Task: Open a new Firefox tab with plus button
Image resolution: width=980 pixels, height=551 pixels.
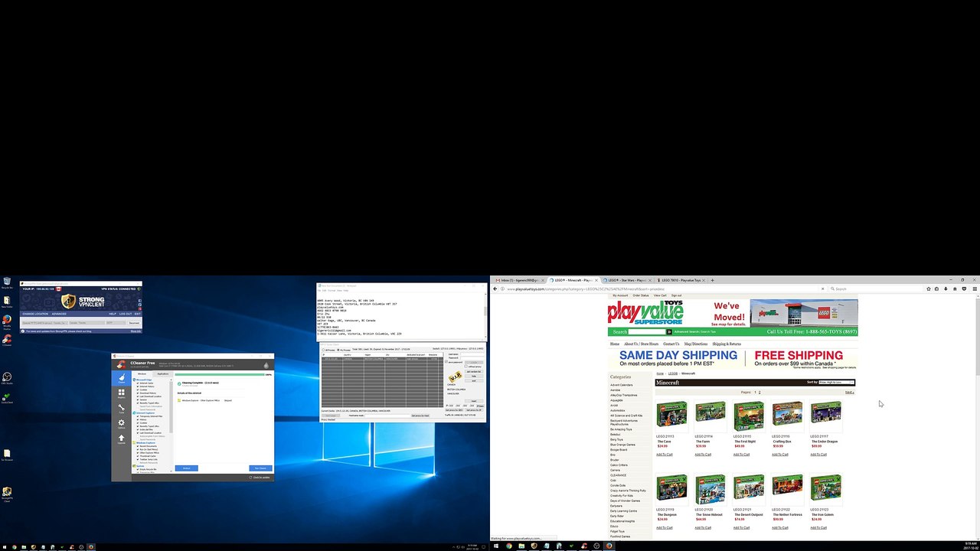Action: click(712, 280)
